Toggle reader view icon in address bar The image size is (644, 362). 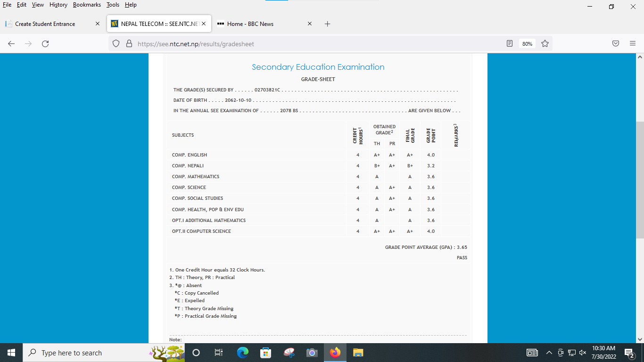coord(509,44)
